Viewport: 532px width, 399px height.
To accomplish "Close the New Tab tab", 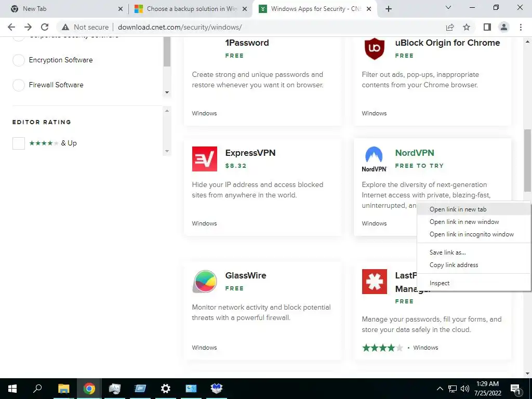I will (x=121, y=9).
